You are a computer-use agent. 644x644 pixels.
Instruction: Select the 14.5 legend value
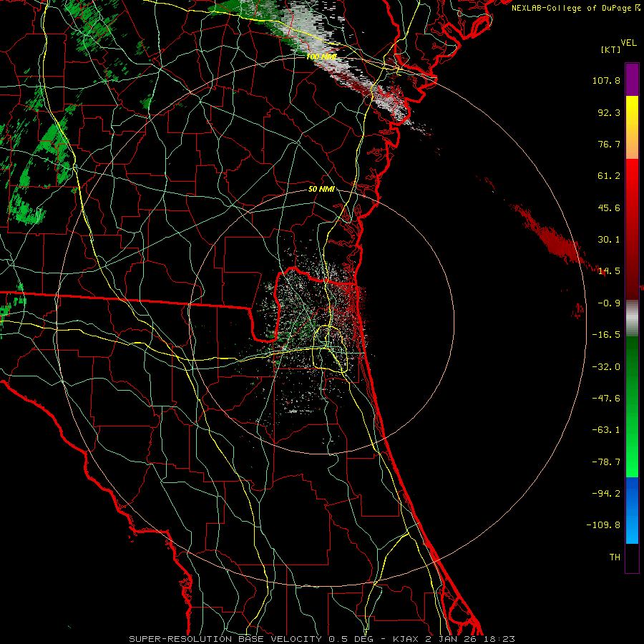coord(609,271)
